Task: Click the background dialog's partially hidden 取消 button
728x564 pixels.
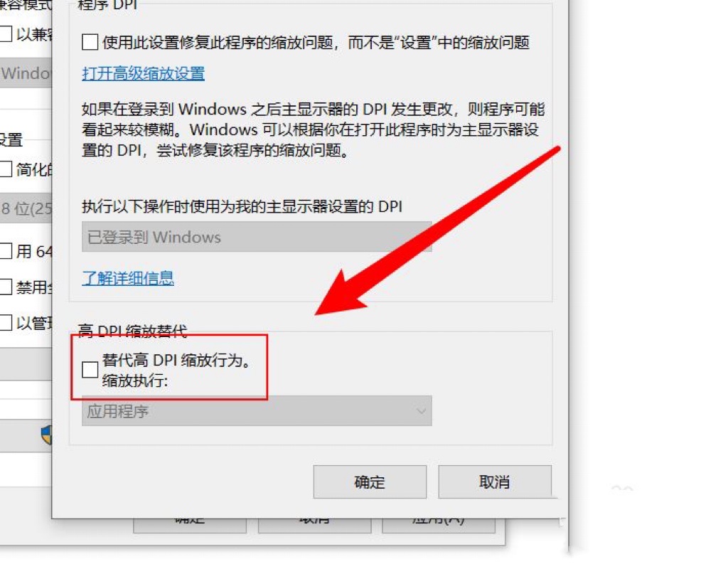Action: click(314, 525)
